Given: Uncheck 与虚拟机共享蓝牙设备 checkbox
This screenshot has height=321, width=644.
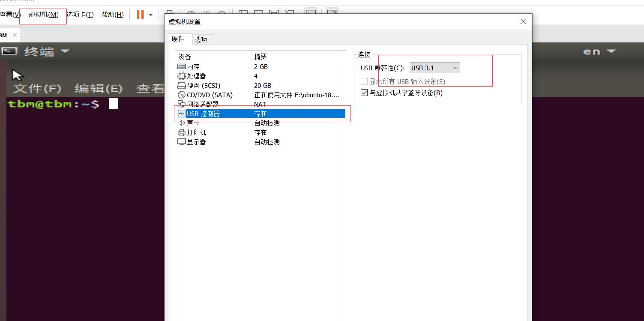Looking at the screenshot, I should pyautogui.click(x=364, y=93).
